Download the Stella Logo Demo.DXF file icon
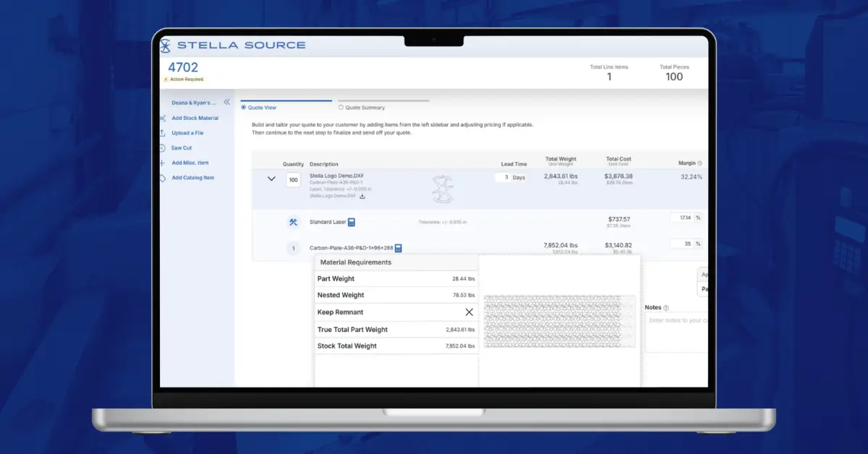868x454 pixels. pyautogui.click(x=362, y=196)
